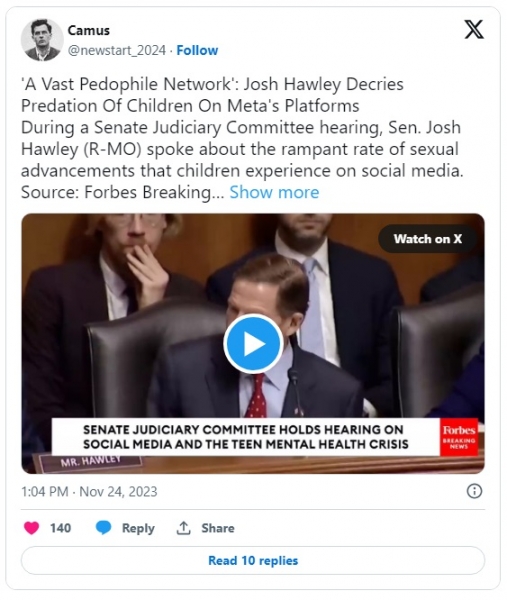Click the X logo icon
Viewport: 507px width, 600px height.
click(474, 30)
